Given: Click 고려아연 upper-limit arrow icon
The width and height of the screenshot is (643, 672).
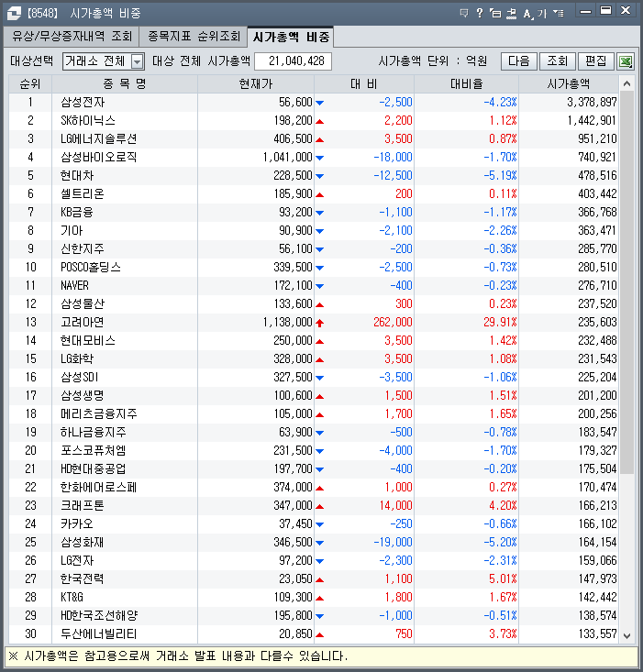Looking at the screenshot, I should tap(319, 323).
